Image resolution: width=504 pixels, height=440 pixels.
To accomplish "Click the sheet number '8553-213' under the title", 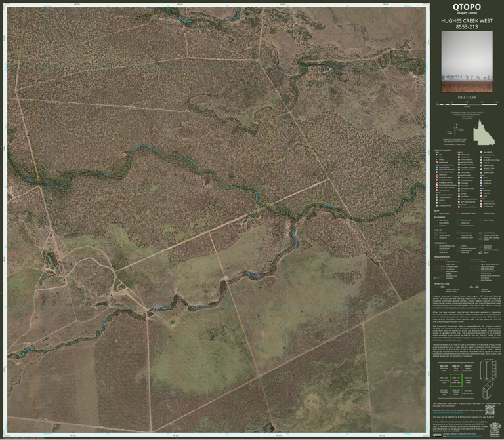I will tap(467, 27).
